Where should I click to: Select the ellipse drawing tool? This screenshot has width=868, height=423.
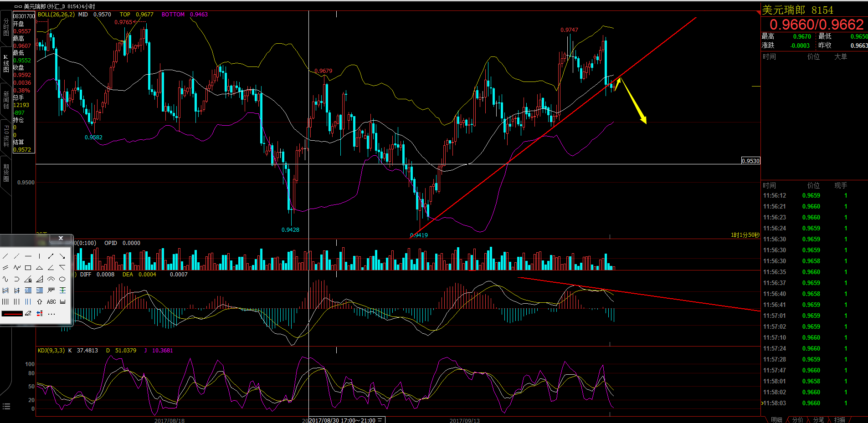(62, 279)
